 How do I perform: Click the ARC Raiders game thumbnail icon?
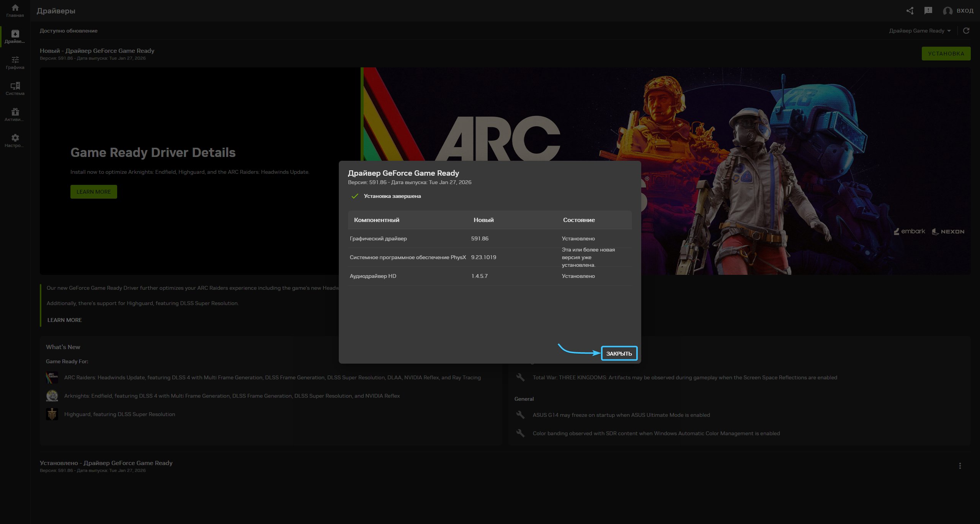[x=52, y=377]
